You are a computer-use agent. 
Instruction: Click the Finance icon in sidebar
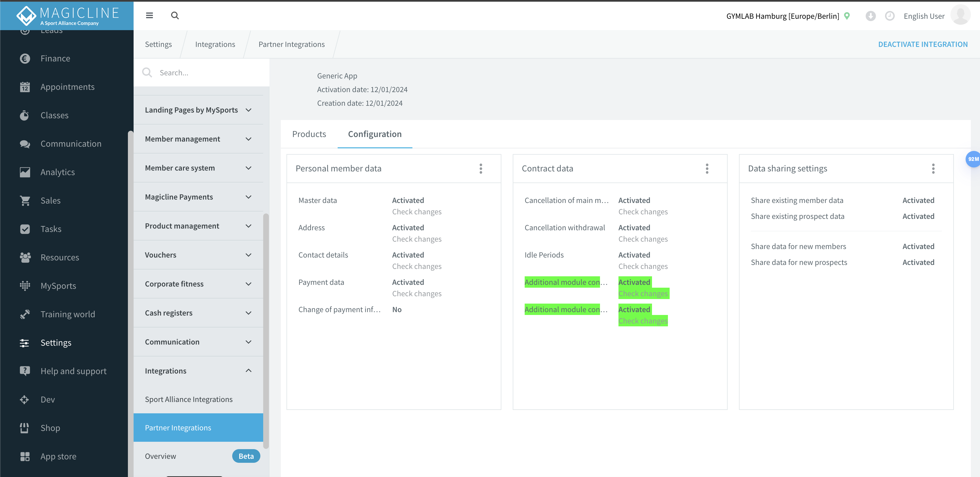[25, 58]
